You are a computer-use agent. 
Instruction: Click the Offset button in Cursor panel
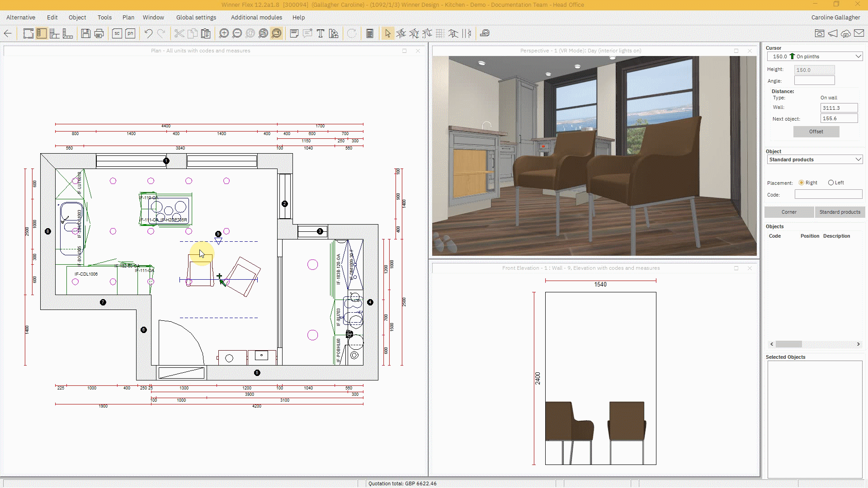point(816,131)
